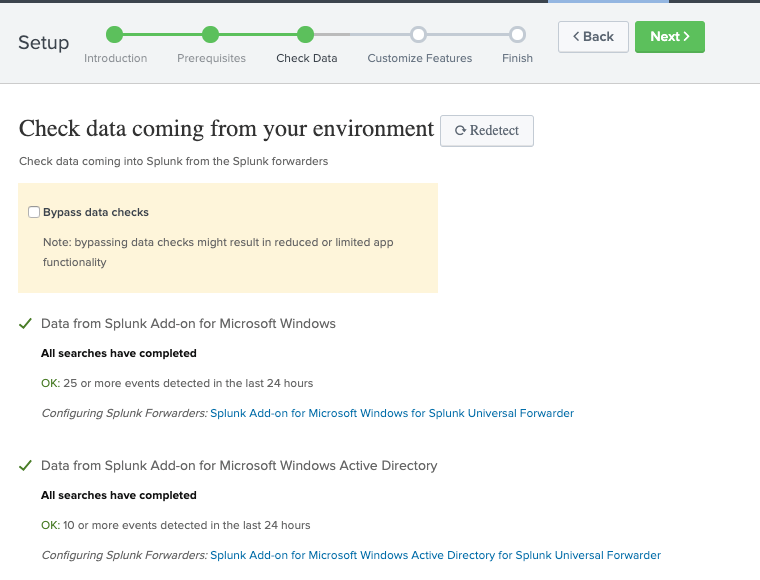Click green checkmark beside Microsoft Windows data

click(x=25, y=324)
